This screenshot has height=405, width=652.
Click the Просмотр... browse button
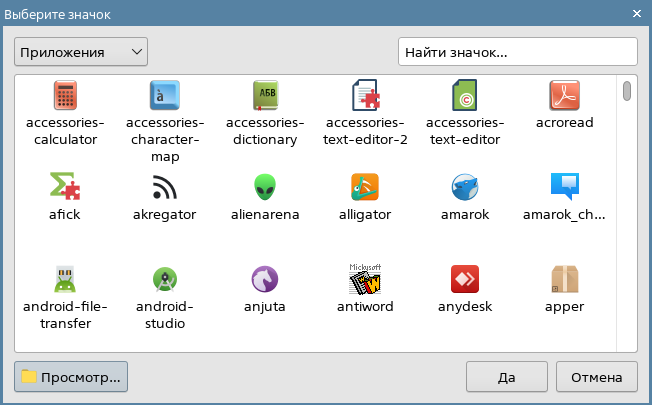71,377
